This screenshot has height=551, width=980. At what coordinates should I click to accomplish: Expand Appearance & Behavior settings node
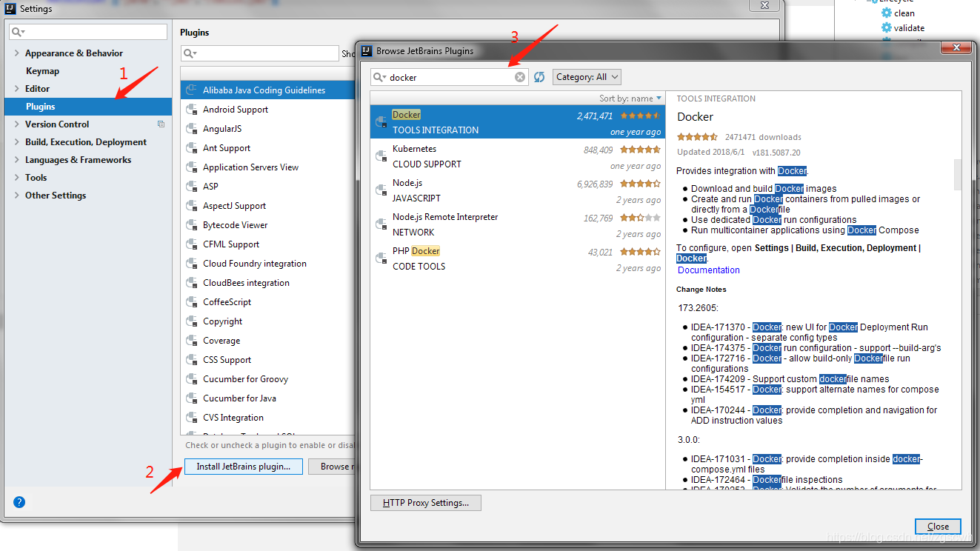17,53
